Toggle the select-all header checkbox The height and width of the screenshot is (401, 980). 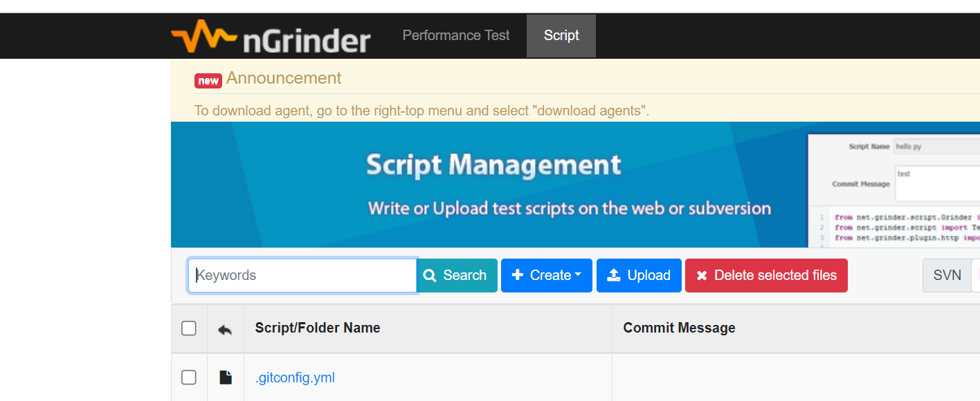pos(189,328)
